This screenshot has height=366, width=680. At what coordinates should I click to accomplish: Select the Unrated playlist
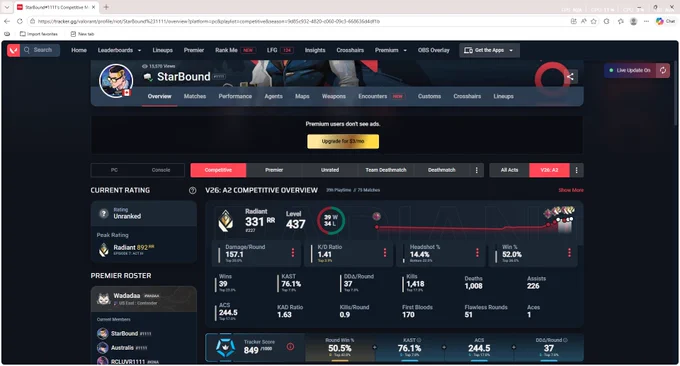click(x=330, y=170)
